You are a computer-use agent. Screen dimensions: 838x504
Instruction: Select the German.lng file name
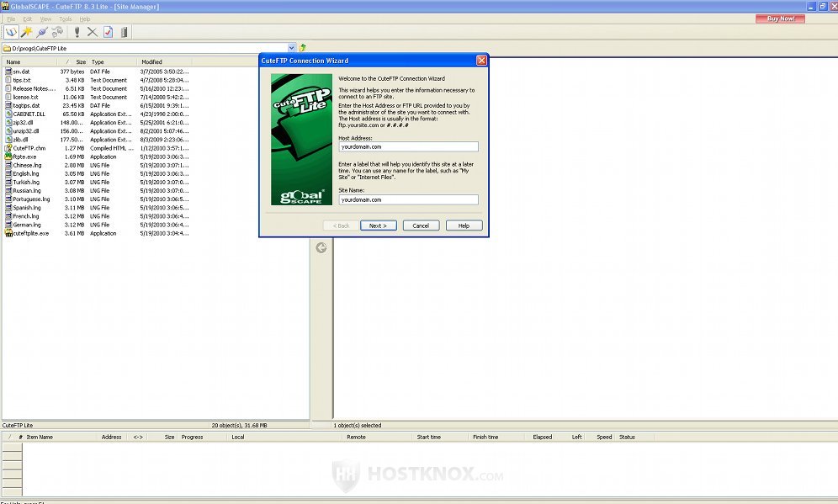(27, 225)
